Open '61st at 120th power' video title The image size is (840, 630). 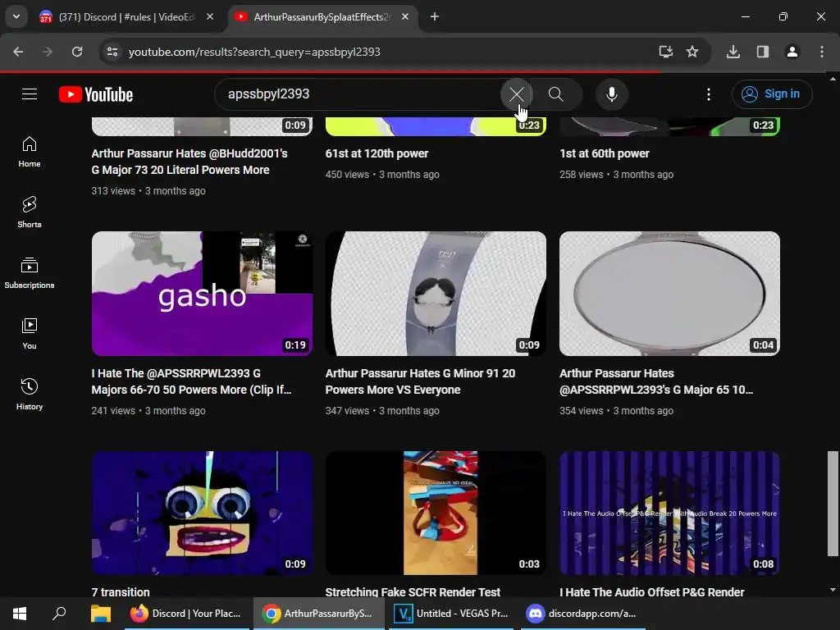pos(377,153)
